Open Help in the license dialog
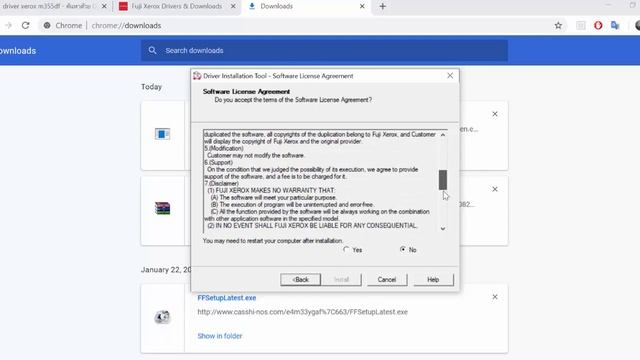The width and height of the screenshot is (640, 360). tap(433, 280)
